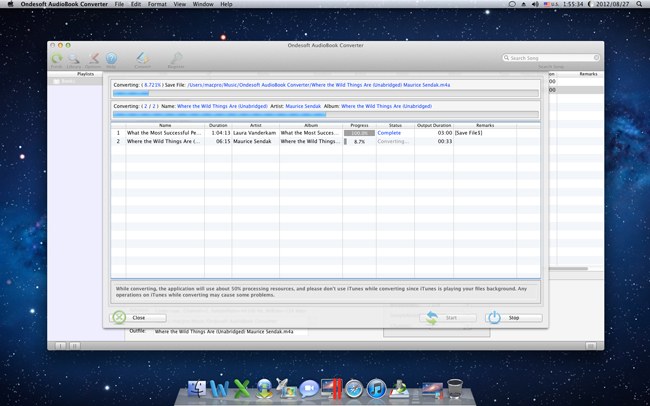
Task: Click the Close button in conversion sheet
Action: pyautogui.click(x=138, y=318)
